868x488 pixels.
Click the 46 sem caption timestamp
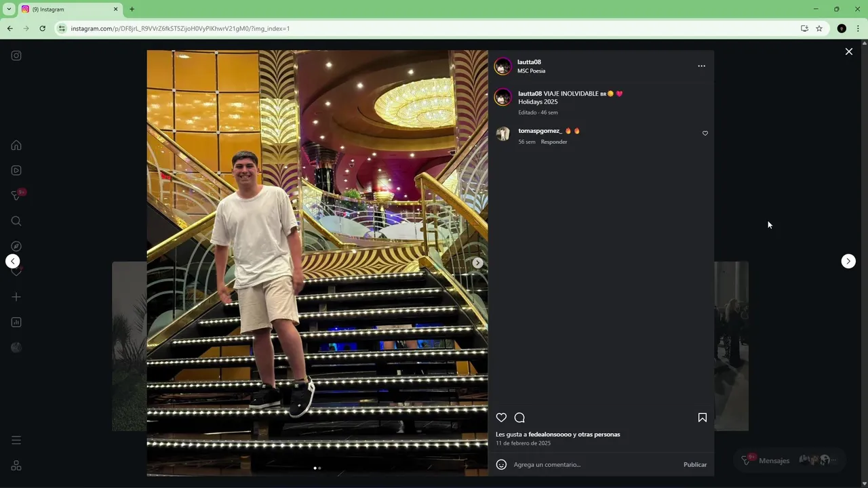549,113
